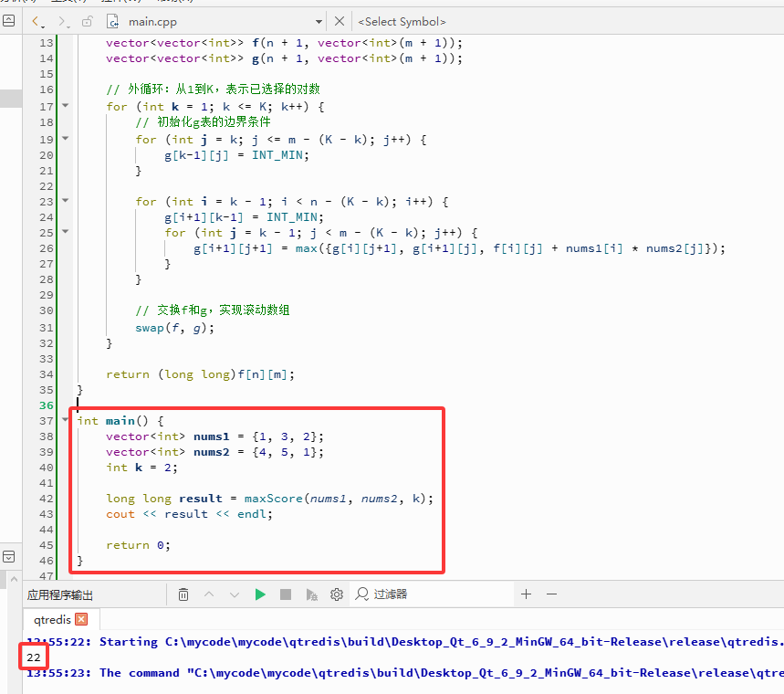
Task: Click the 过滤器 filter input field
Action: [x=430, y=594]
